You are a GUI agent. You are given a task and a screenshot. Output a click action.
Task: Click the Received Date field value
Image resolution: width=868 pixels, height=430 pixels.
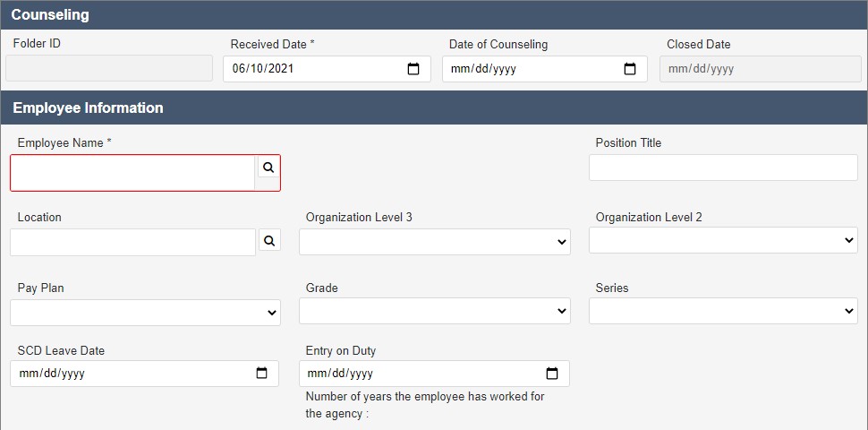(x=263, y=69)
